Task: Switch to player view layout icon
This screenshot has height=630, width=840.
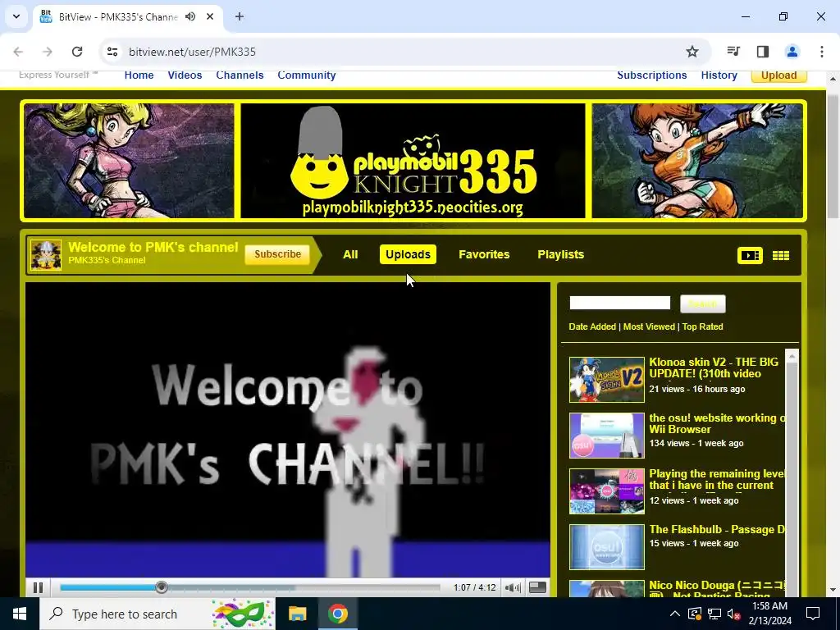Action: 750,256
